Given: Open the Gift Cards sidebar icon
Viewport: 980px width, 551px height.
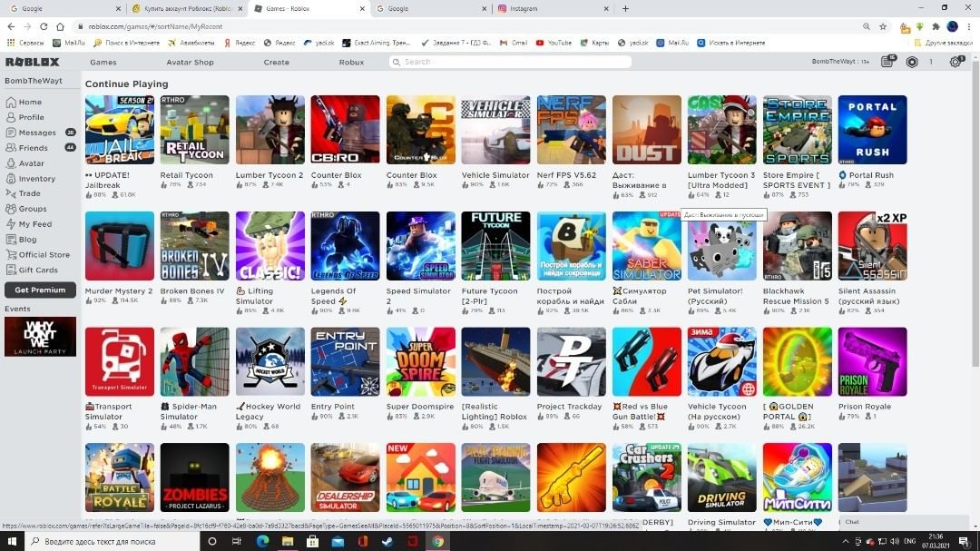Looking at the screenshot, I should point(11,270).
